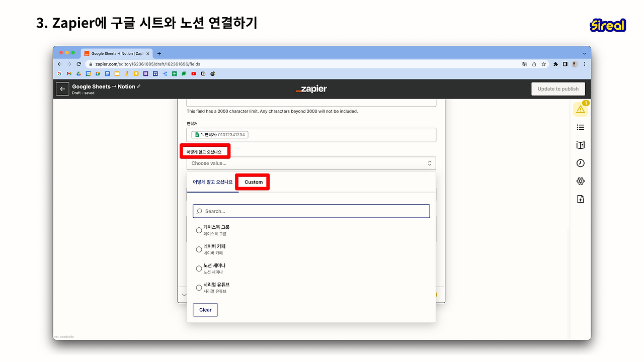This screenshot has width=644, height=362.
Task: Click the translate page icon in address bar
Action: pos(525,64)
